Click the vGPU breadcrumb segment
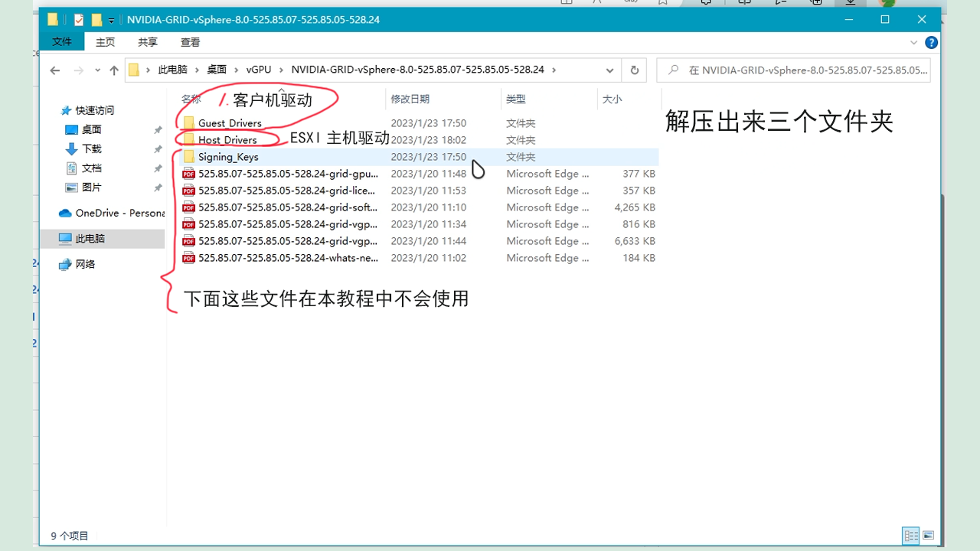980x551 pixels. pyautogui.click(x=259, y=70)
